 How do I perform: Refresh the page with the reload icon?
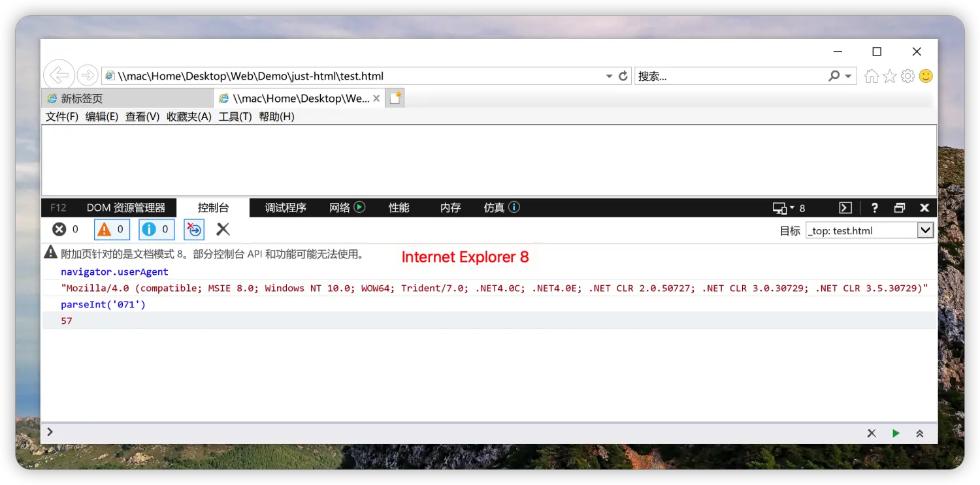click(x=623, y=76)
